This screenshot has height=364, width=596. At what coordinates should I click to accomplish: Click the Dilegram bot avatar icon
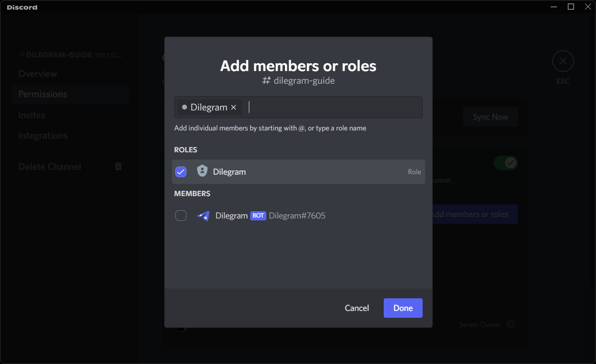tap(203, 216)
